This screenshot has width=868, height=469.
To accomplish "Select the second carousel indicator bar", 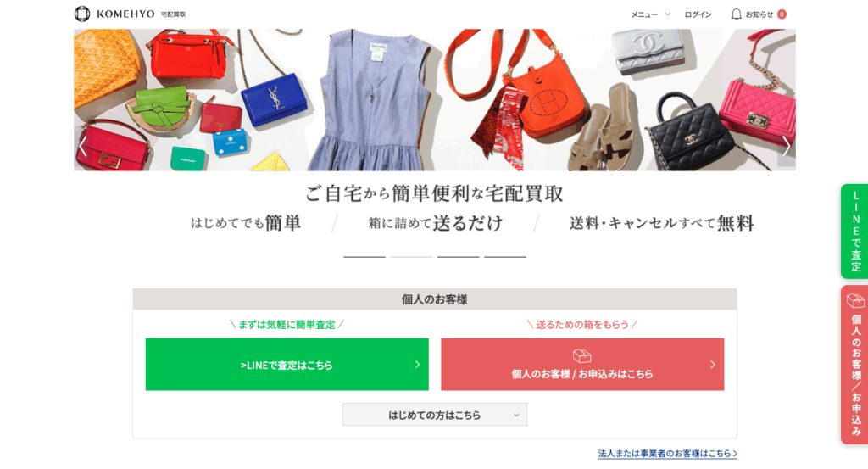I will point(411,257).
